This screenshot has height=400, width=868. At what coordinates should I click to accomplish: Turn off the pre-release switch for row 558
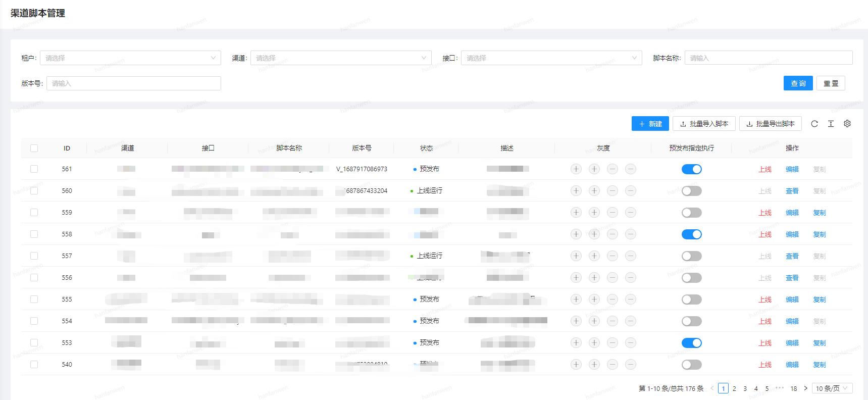[x=692, y=234]
